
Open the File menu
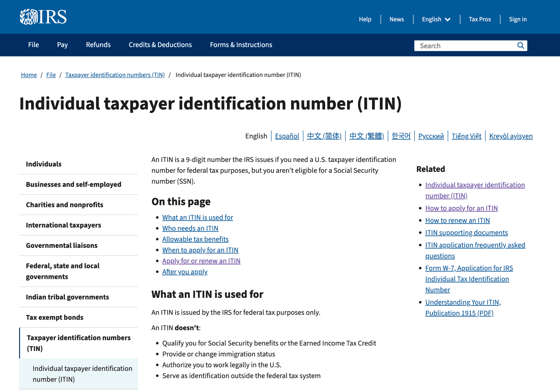33,45
